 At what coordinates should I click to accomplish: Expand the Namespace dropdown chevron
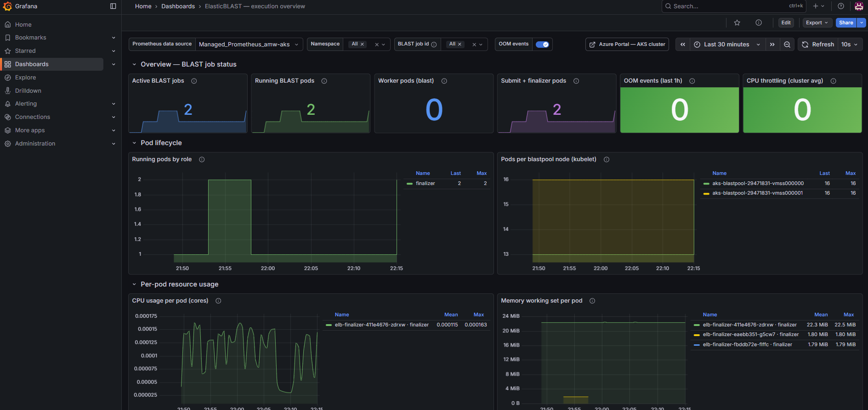[384, 45]
